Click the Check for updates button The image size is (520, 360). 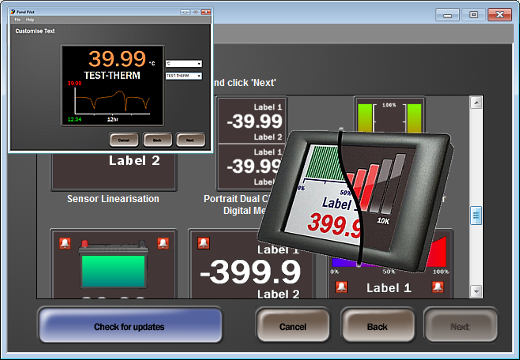(x=130, y=326)
